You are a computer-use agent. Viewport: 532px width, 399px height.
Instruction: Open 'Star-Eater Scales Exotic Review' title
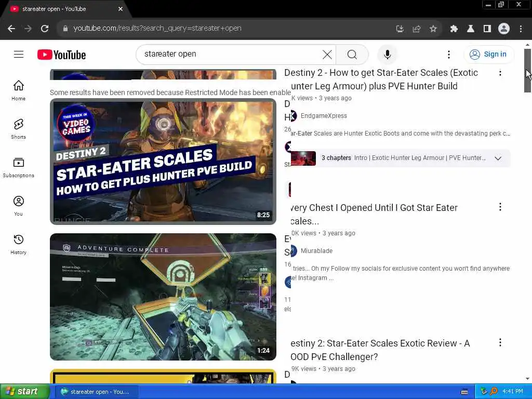[x=380, y=350]
